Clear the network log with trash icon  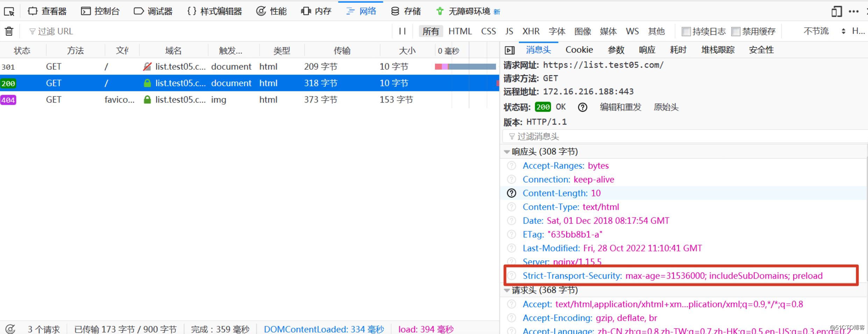click(x=9, y=31)
